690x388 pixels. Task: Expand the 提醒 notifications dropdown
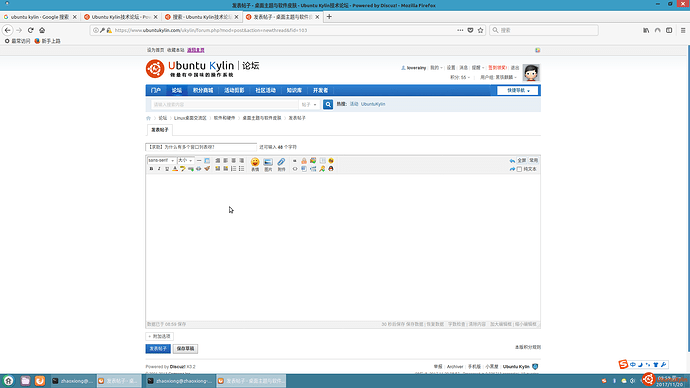tap(477, 68)
